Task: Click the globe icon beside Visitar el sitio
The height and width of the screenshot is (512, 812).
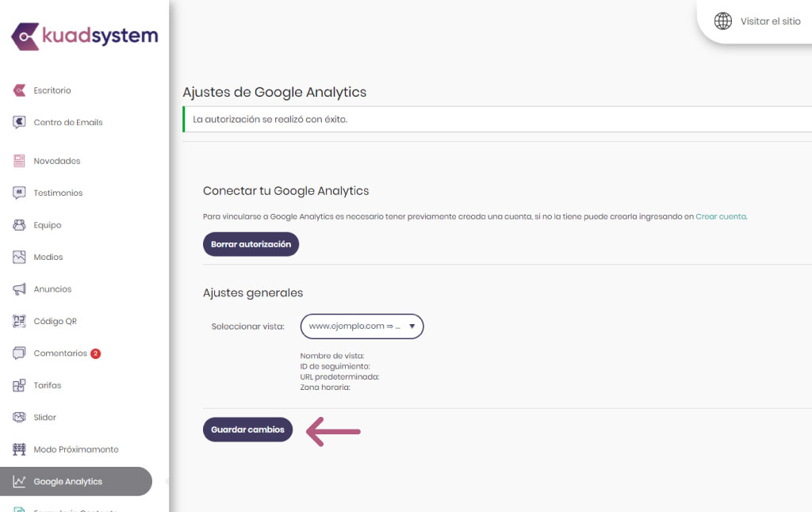Action: [723, 21]
